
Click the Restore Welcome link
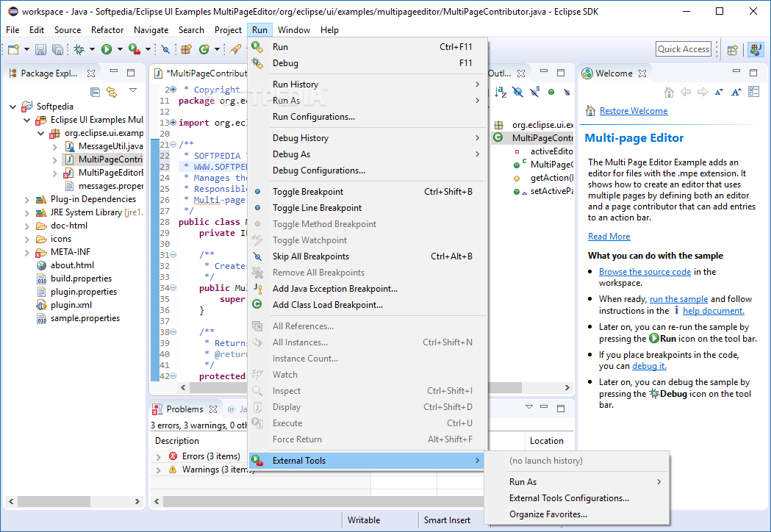634,111
